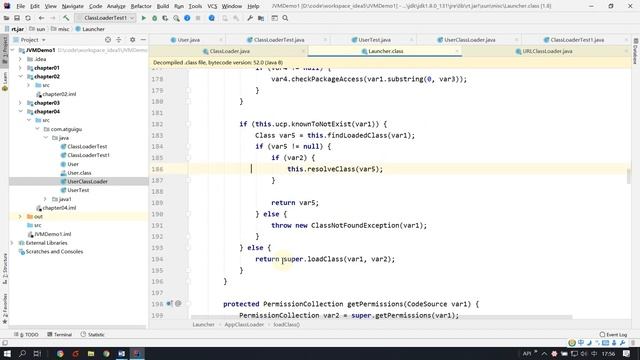Switch to the ClassLoader.java tab
This screenshot has height=360, width=640.
pyautogui.click(x=229, y=51)
